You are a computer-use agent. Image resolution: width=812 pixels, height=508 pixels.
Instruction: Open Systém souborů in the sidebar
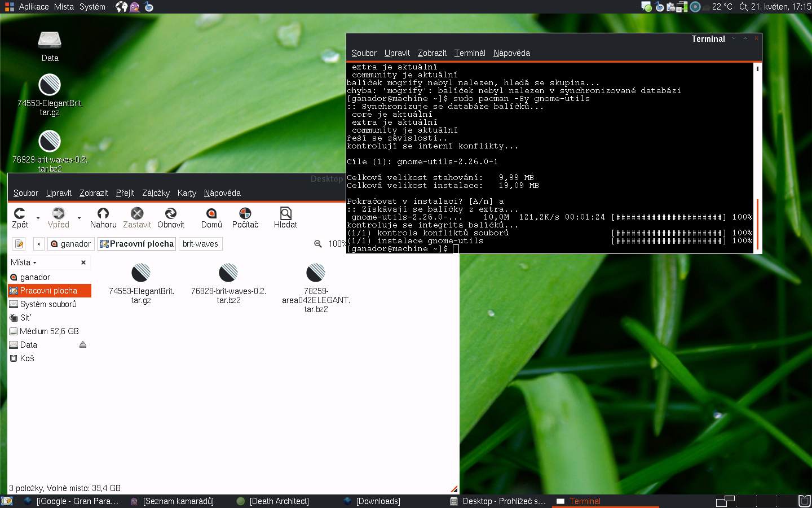(x=50, y=304)
